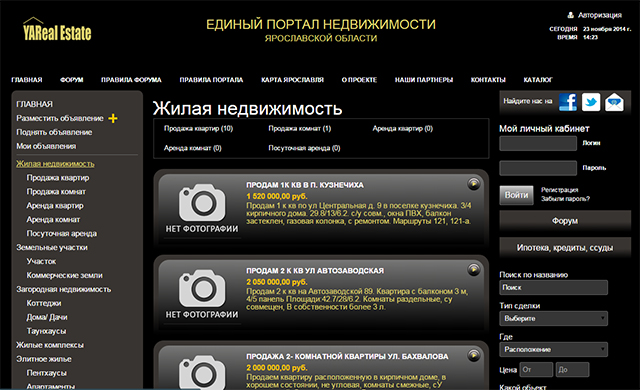The width and height of the screenshot is (640, 390).
Task: Open КАТАЛОГ menu item
Action: pyautogui.click(x=538, y=80)
